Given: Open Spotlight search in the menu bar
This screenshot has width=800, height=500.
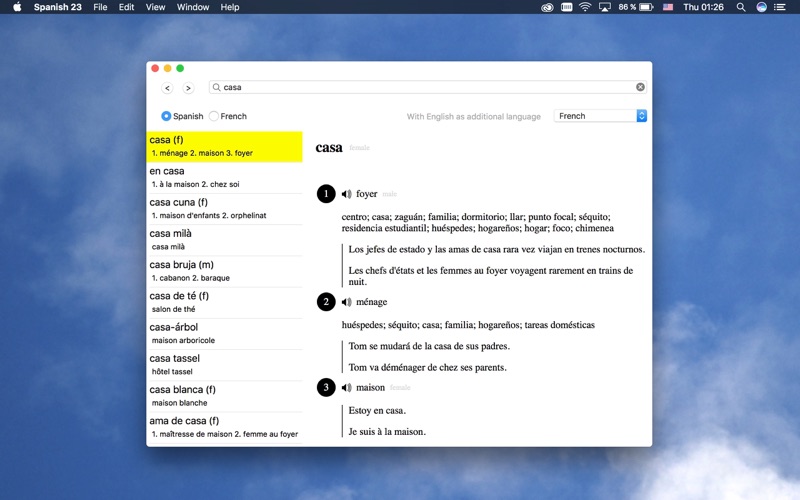Looking at the screenshot, I should (741, 7).
